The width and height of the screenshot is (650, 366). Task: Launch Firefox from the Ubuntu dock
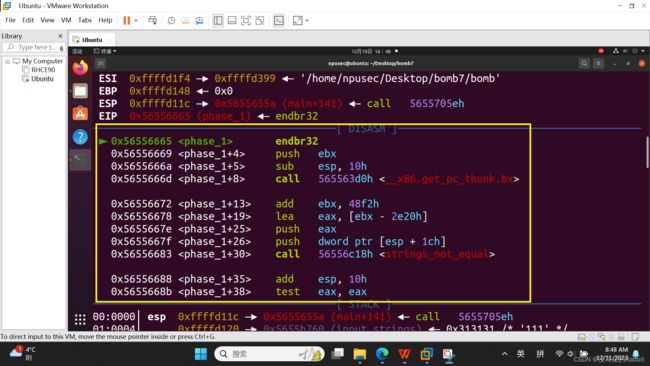80,67
